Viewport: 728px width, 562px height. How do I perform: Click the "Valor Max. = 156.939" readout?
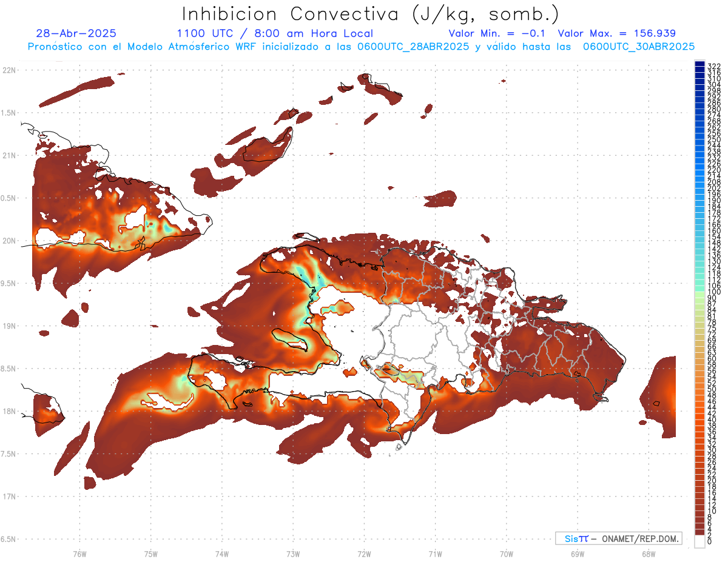(x=616, y=33)
